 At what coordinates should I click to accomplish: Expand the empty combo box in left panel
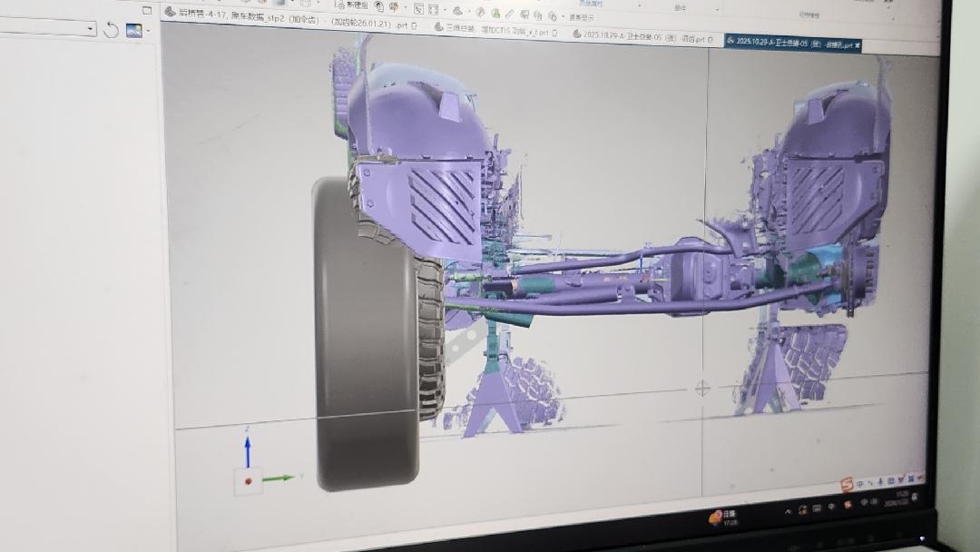(x=90, y=29)
